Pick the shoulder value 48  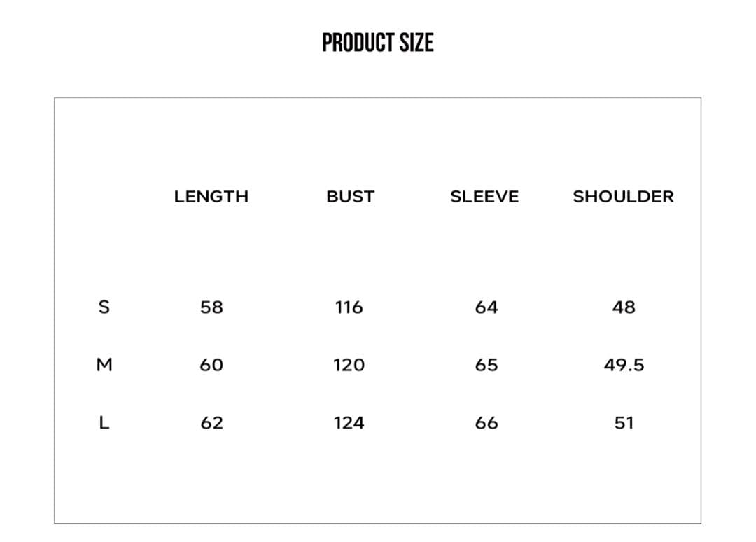624,307
